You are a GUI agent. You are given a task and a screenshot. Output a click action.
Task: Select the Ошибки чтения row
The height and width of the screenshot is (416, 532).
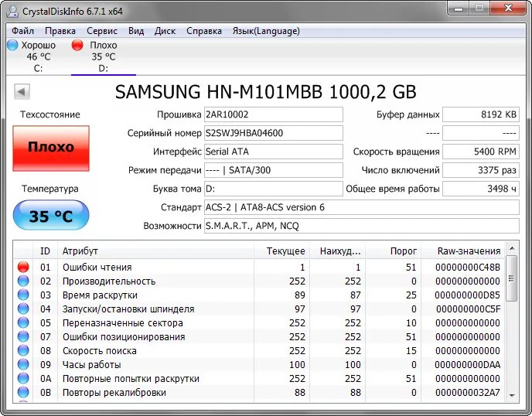(x=259, y=267)
